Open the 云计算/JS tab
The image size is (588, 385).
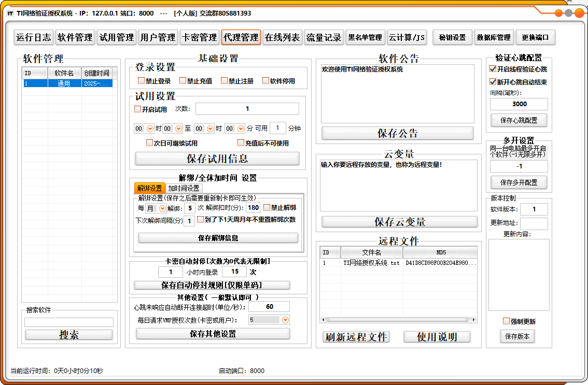[x=408, y=37]
